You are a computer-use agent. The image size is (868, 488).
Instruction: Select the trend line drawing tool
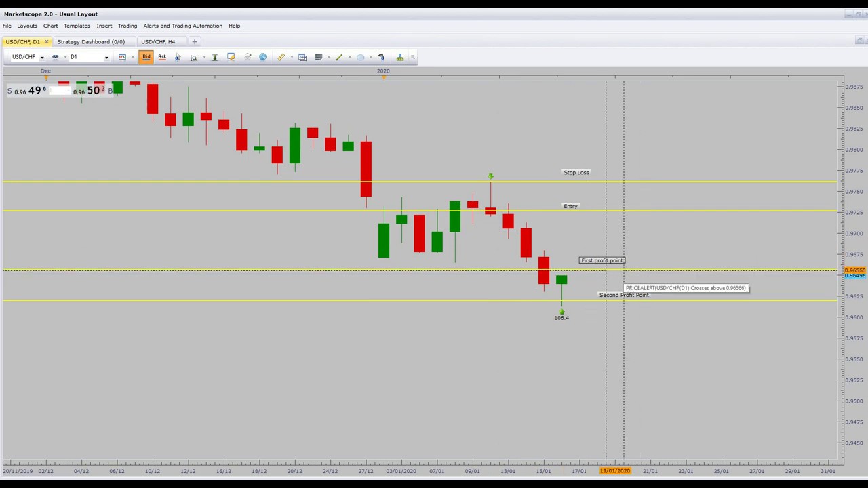click(x=339, y=57)
